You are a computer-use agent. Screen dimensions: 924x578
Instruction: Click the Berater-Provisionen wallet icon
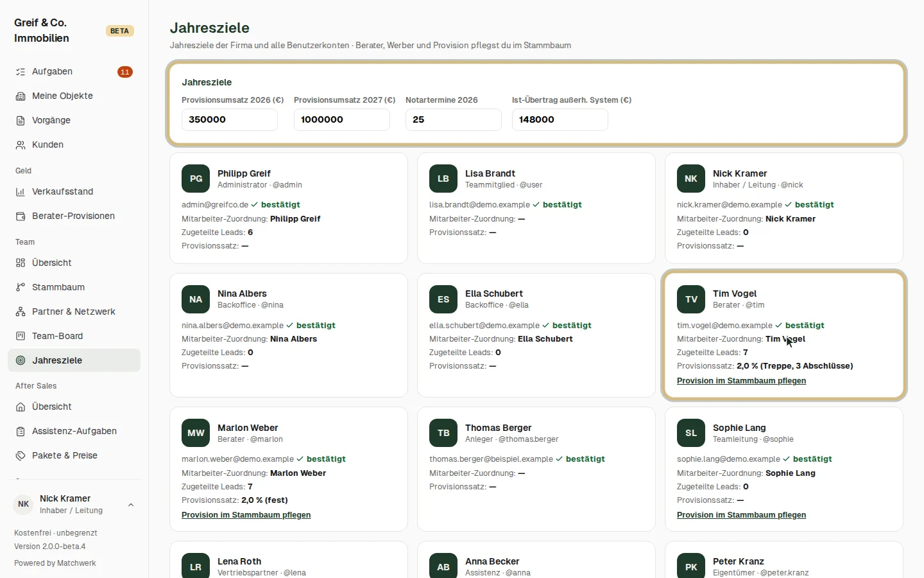21,216
